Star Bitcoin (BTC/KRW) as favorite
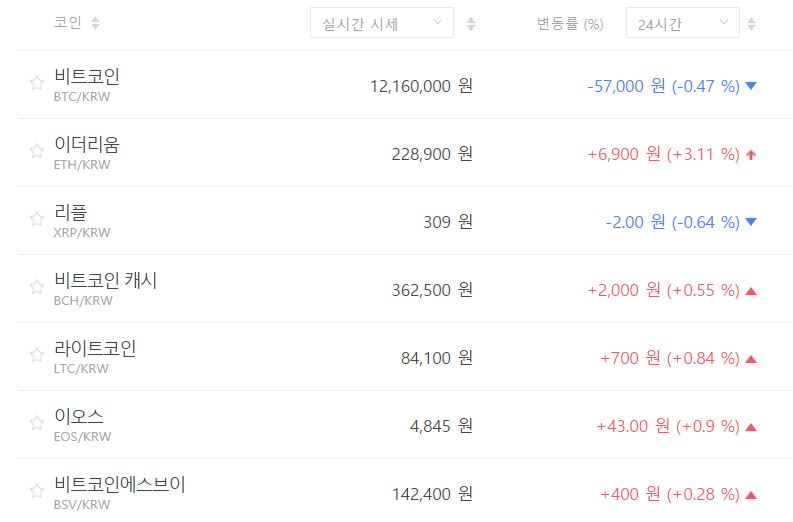 [x=37, y=83]
